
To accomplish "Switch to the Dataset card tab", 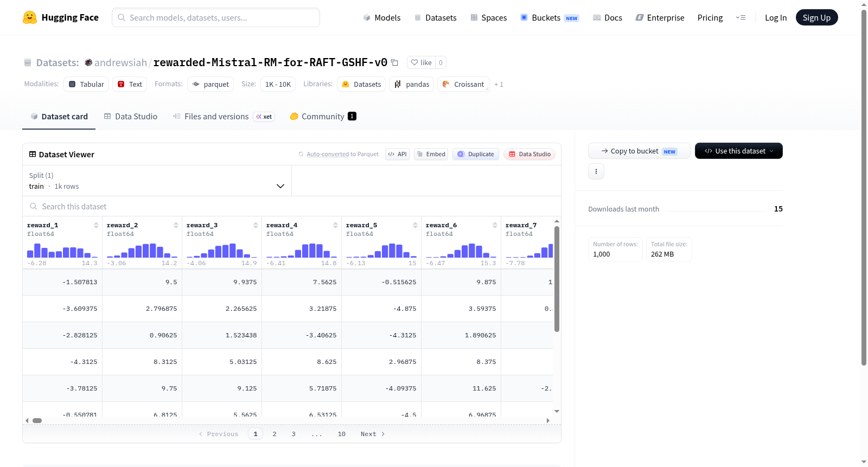I will click(x=59, y=117).
